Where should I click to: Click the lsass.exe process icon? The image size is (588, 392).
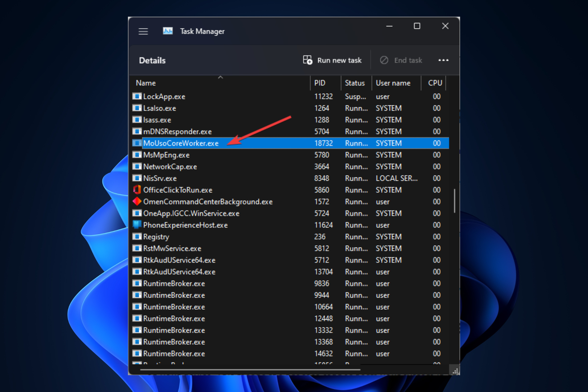(x=137, y=120)
